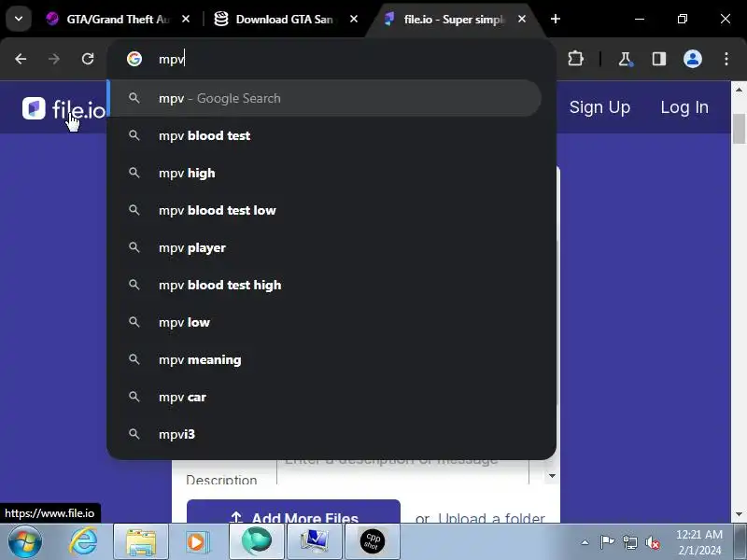Viewport: 747px width, 560px height.
Task: Choose the 'mpv blood test low' suggestion
Action: point(325,211)
